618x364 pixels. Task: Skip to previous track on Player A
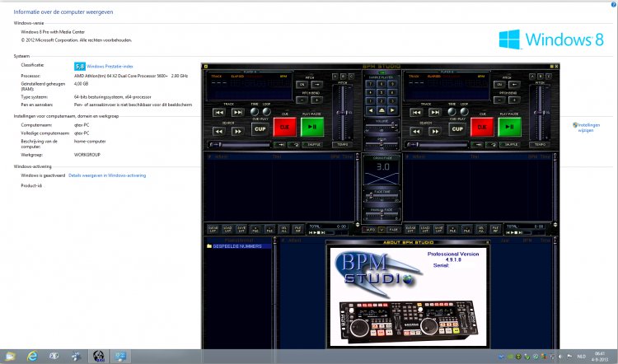point(219,112)
